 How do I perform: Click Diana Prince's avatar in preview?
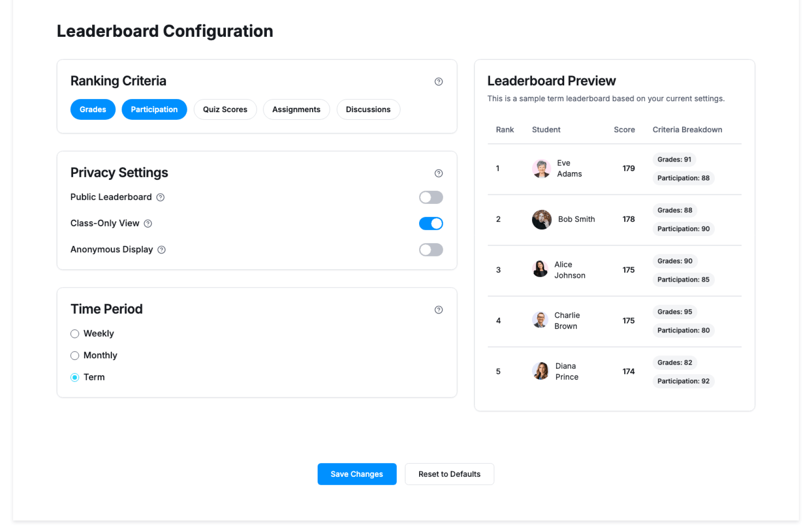[540, 371]
